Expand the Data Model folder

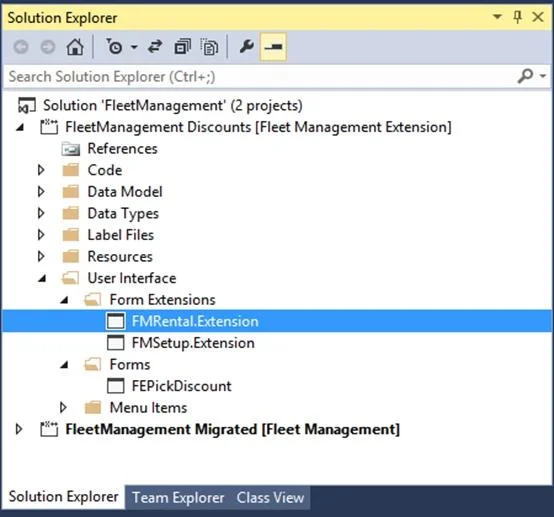41,192
